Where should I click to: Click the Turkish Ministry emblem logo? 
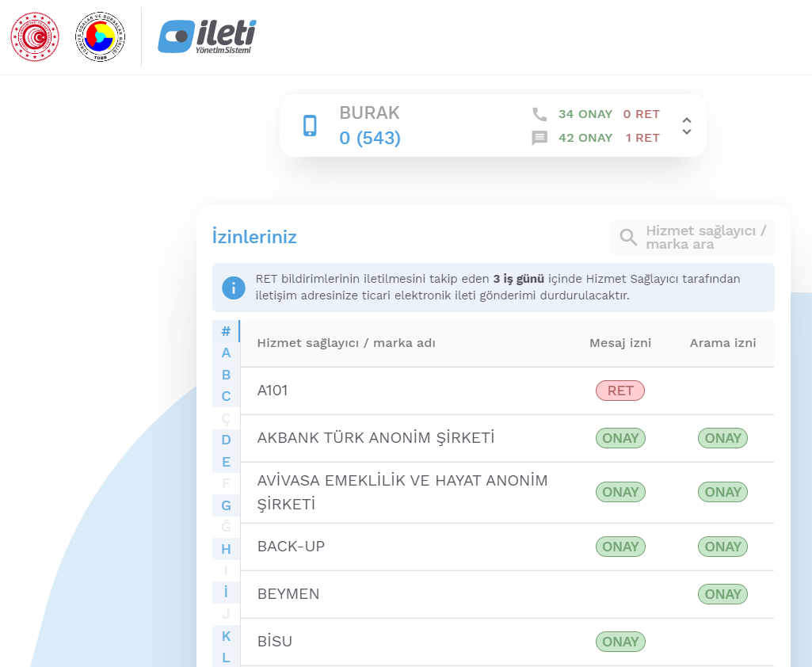coord(35,36)
